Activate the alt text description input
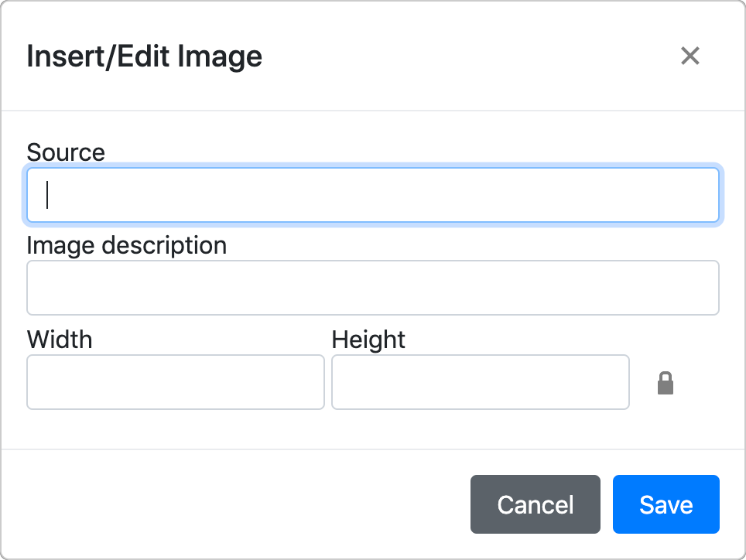The width and height of the screenshot is (746, 560). pyautogui.click(x=372, y=288)
